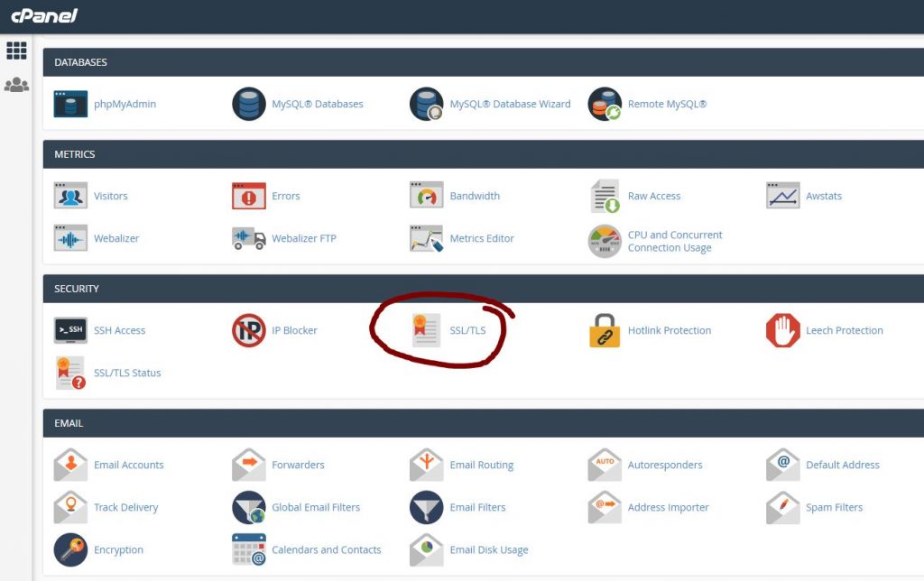Click the SSL/TLS Status icon
Screen dimensions: 924x581
[70, 373]
